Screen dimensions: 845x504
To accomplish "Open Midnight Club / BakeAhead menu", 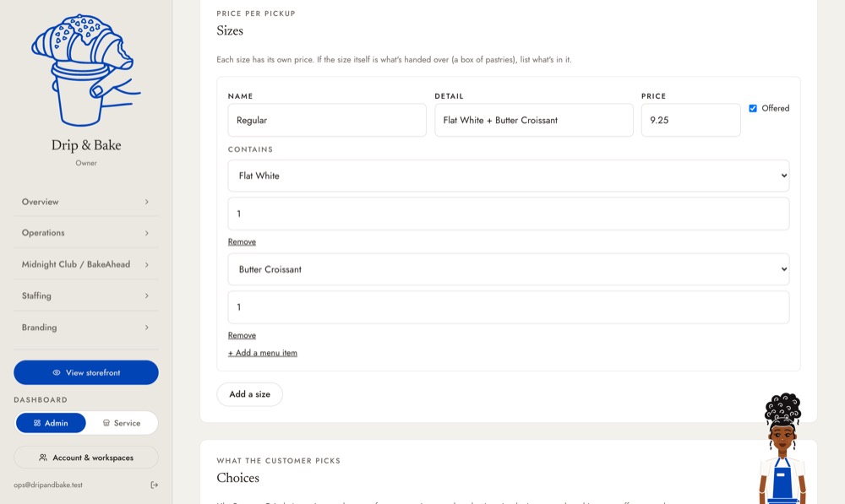I will pos(86,264).
